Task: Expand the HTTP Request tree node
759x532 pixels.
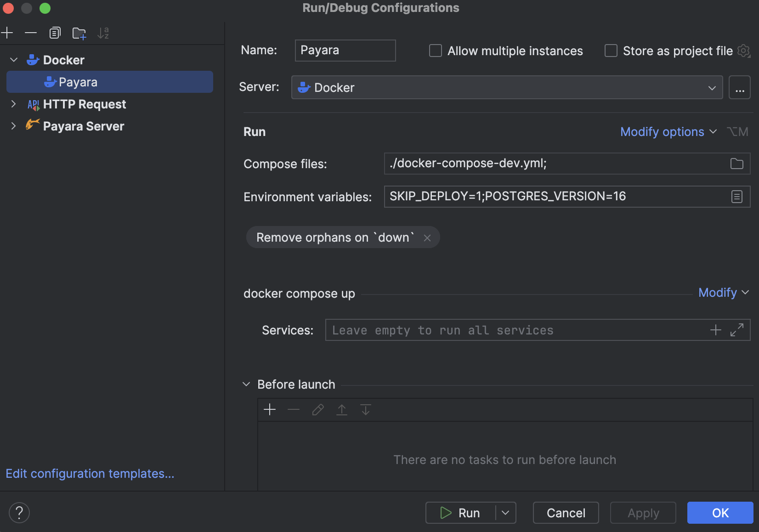Action: point(13,104)
